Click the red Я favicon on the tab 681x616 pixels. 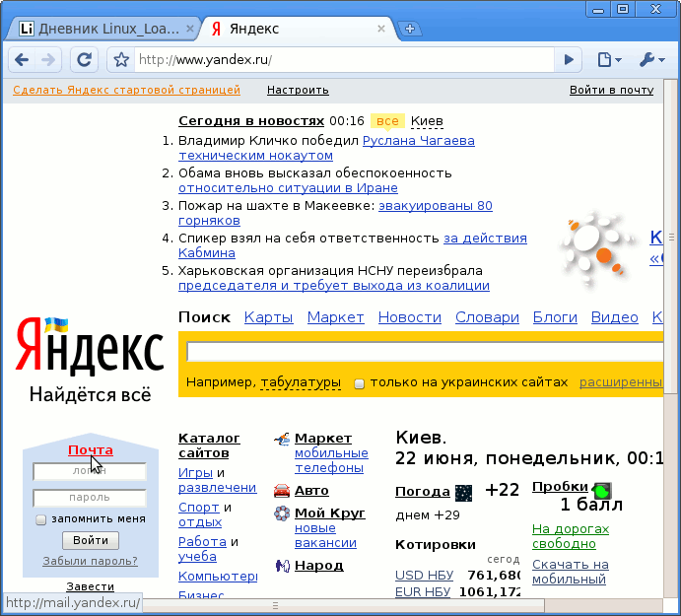coord(216,29)
